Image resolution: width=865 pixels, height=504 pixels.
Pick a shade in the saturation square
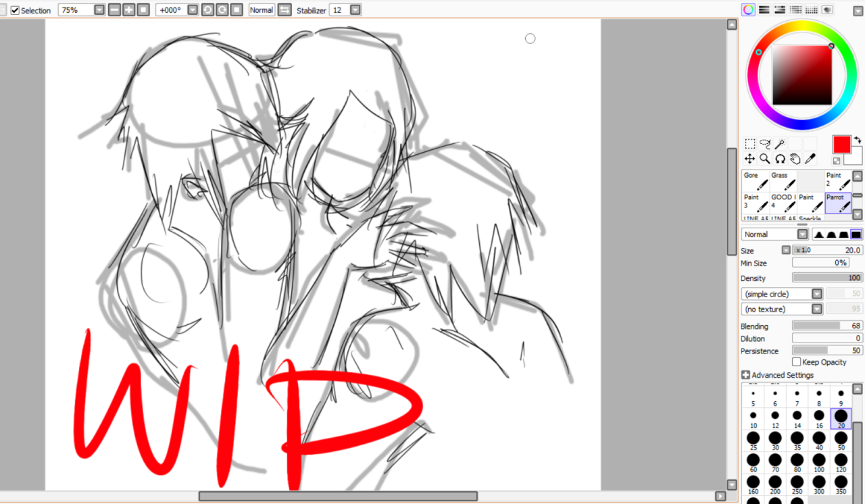(802, 75)
